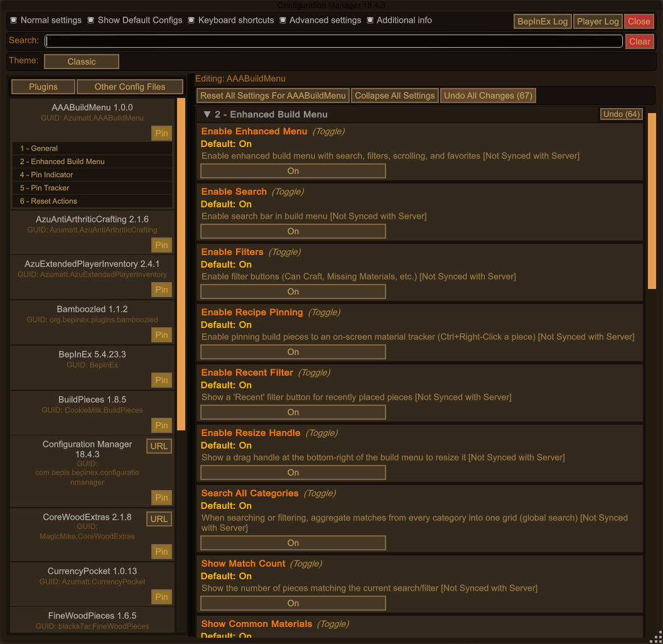Pin the AAABuildMenu plugin
The width and height of the screenshot is (663, 644).
pyautogui.click(x=161, y=133)
